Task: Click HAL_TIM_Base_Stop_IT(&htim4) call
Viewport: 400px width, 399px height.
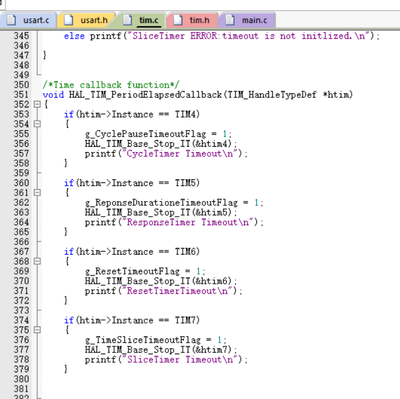Action: (161, 144)
